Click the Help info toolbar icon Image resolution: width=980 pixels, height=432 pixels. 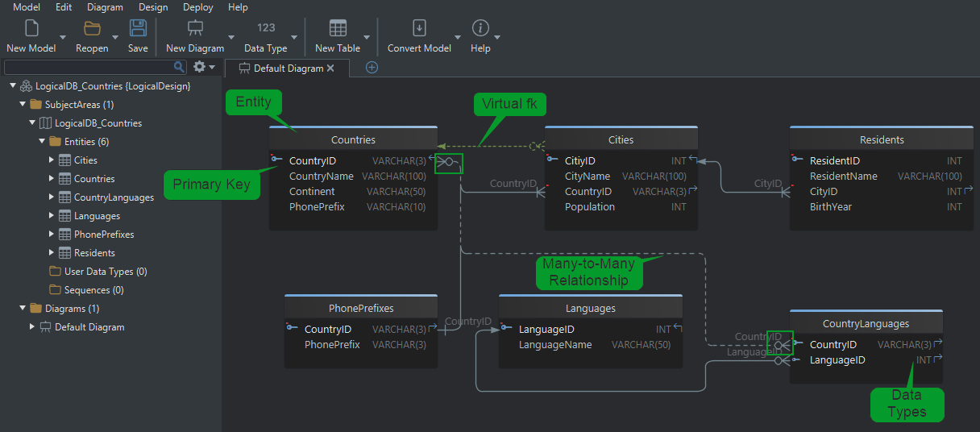pos(480,28)
